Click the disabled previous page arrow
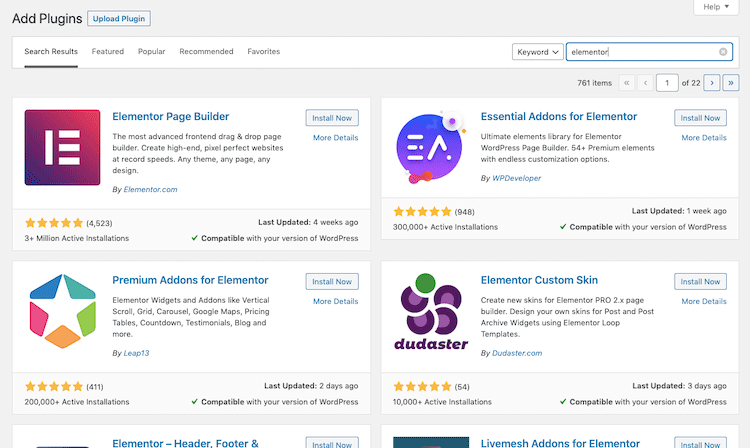 (x=645, y=83)
